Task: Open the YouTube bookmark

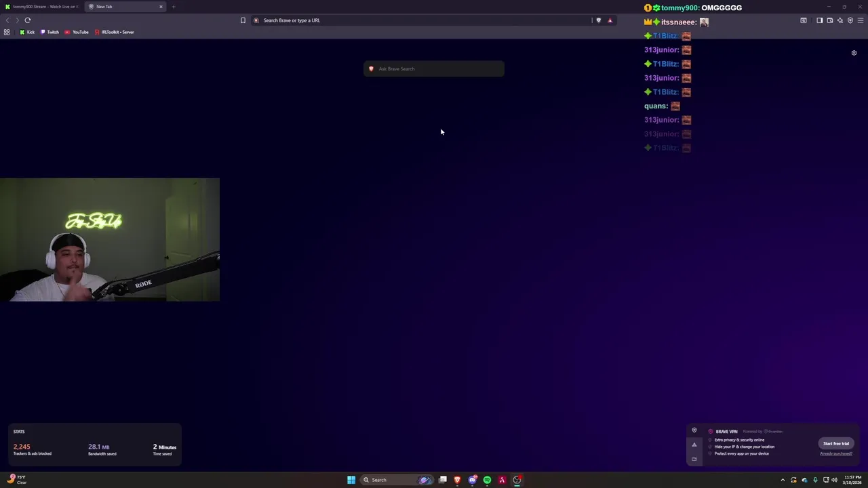Action: coord(77,32)
